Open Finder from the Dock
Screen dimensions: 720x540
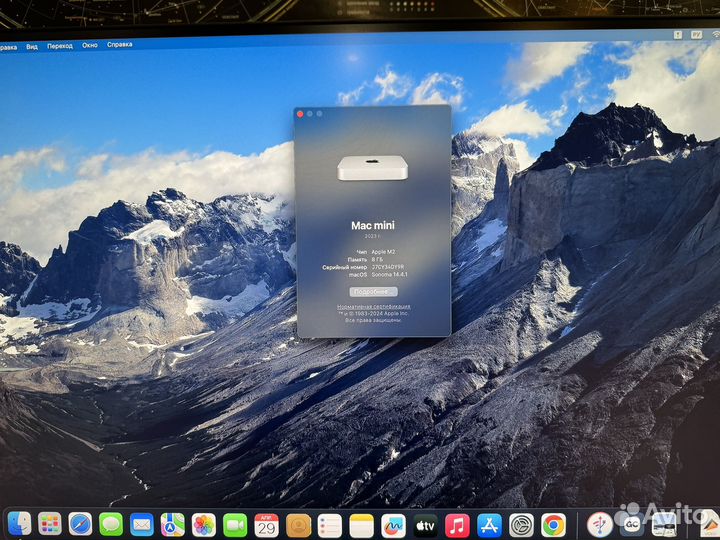[19, 524]
